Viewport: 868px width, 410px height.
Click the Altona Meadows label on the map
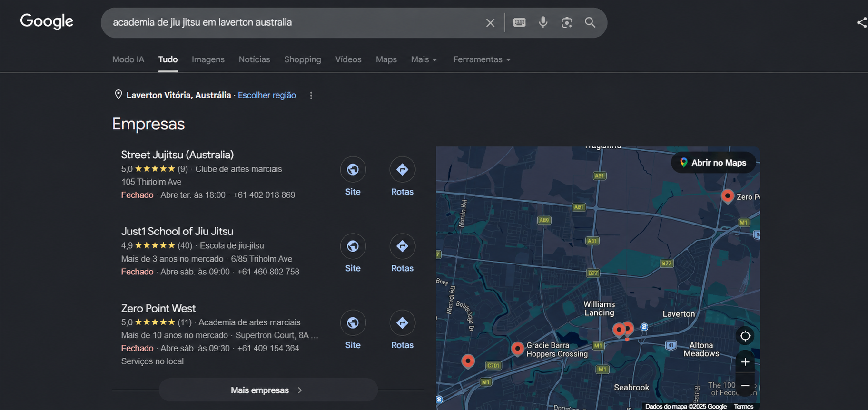point(701,350)
